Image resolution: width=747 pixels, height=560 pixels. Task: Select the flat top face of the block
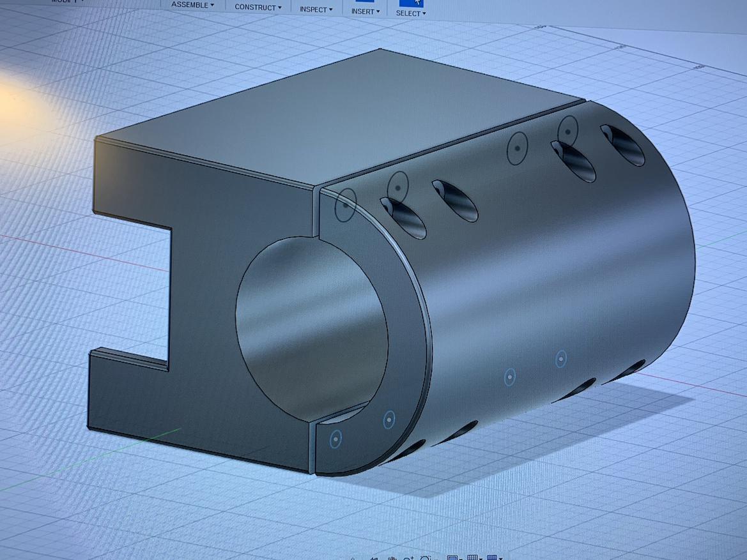click(341, 117)
